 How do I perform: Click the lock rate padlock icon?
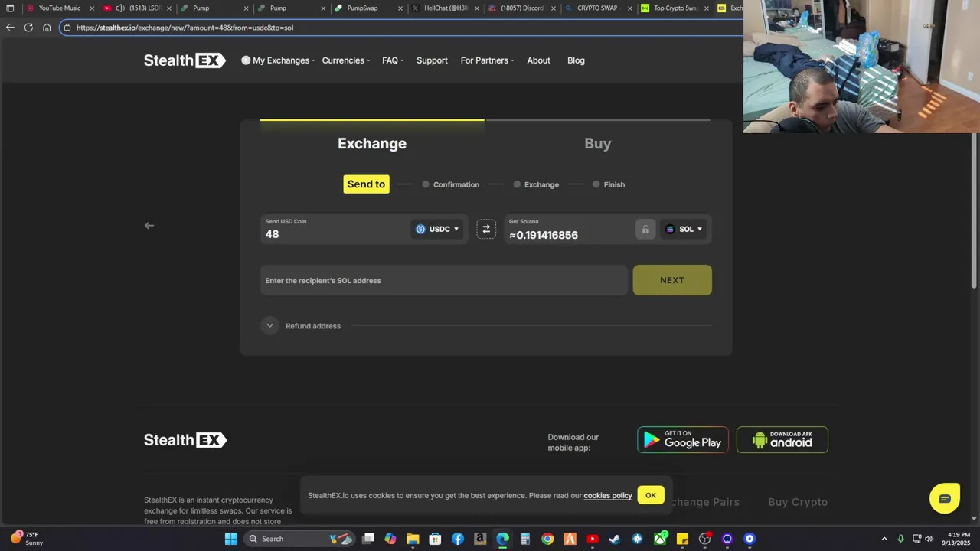click(x=645, y=230)
